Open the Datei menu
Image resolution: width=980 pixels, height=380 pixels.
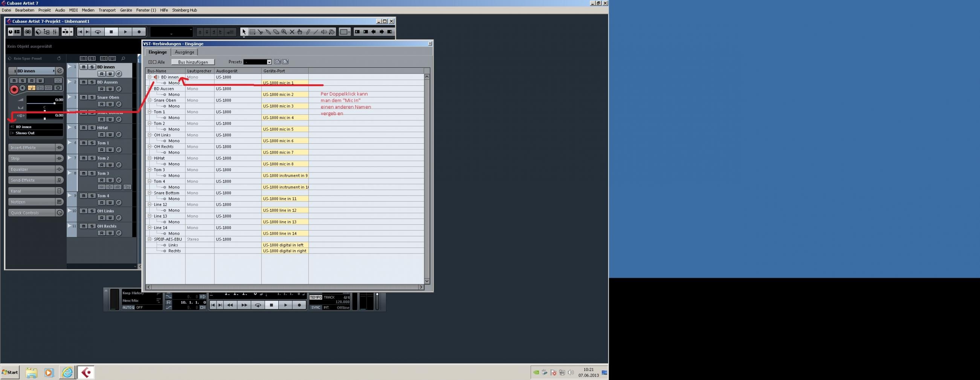click(6, 10)
